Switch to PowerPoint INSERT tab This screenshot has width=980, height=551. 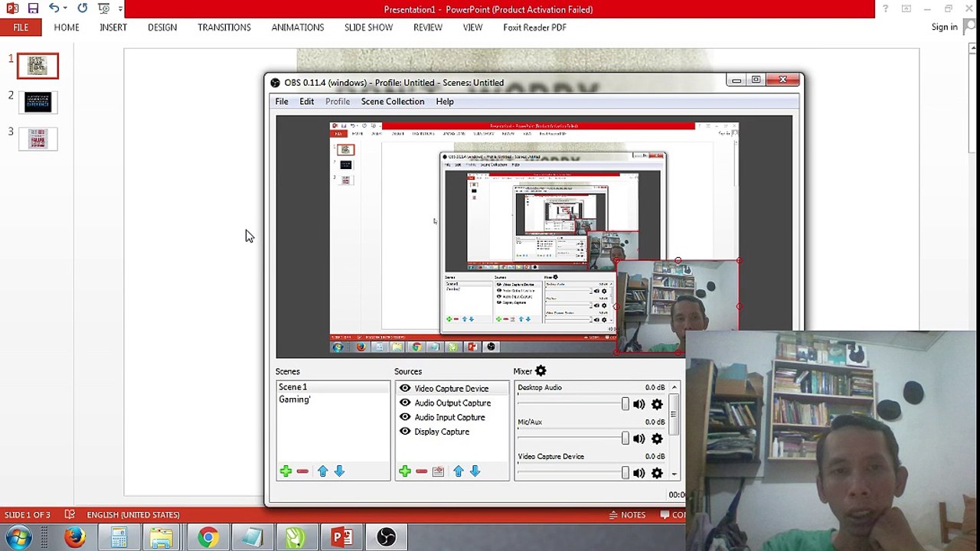click(113, 28)
